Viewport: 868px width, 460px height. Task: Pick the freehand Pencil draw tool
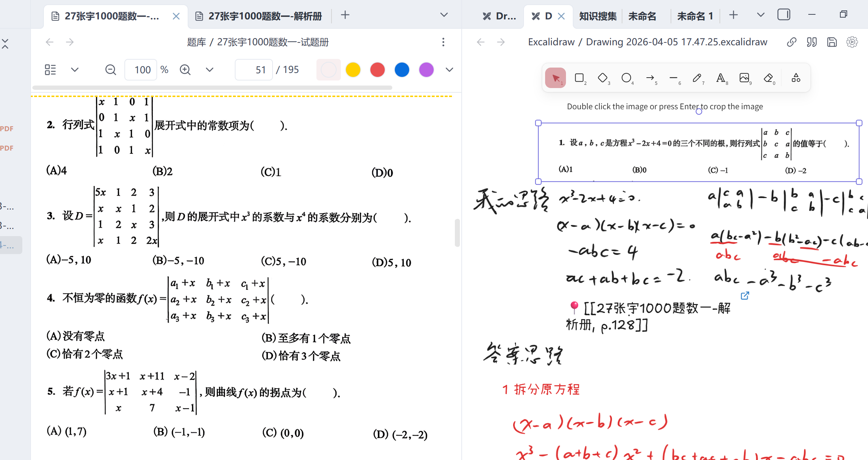697,78
